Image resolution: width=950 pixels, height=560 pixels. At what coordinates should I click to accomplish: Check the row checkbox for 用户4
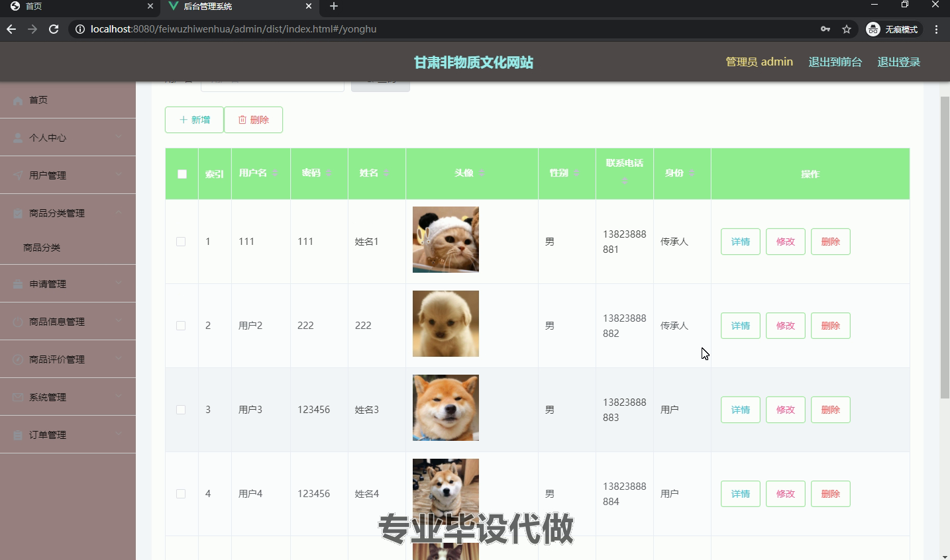pyautogui.click(x=181, y=494)
